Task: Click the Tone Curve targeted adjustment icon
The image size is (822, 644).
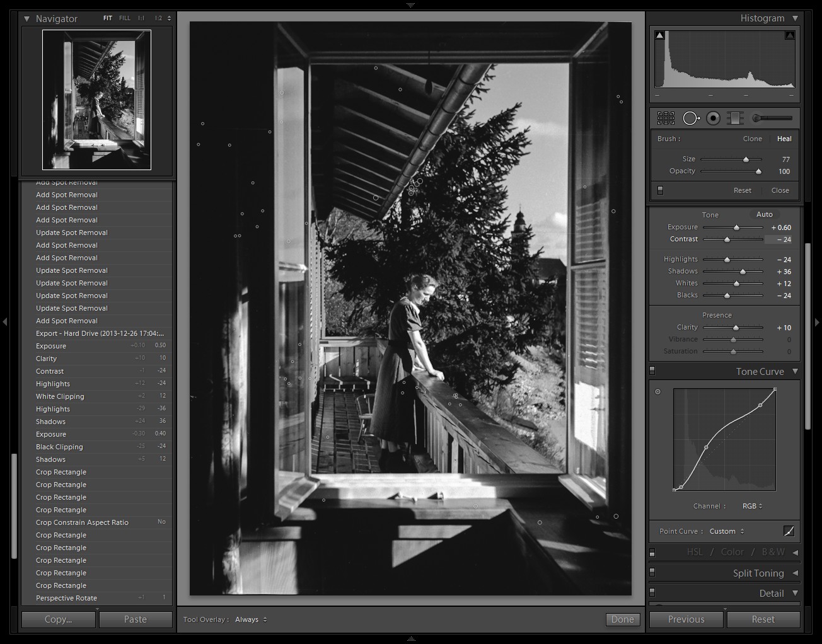Action: click(x=658, y=391)
